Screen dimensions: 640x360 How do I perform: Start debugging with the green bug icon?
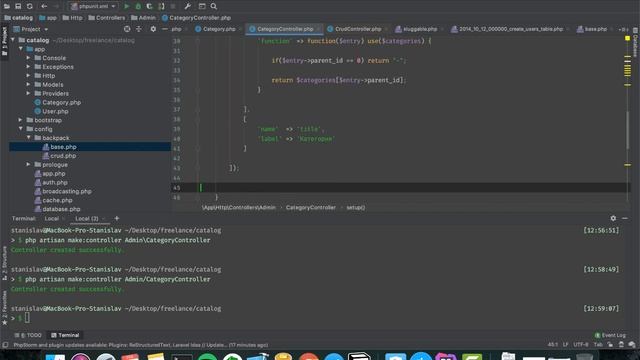(138, 6)
